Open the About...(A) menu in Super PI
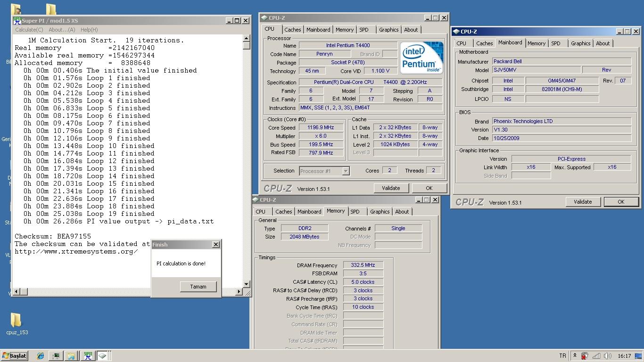This screenshot has width=644, height=362. tap(62, 30)
